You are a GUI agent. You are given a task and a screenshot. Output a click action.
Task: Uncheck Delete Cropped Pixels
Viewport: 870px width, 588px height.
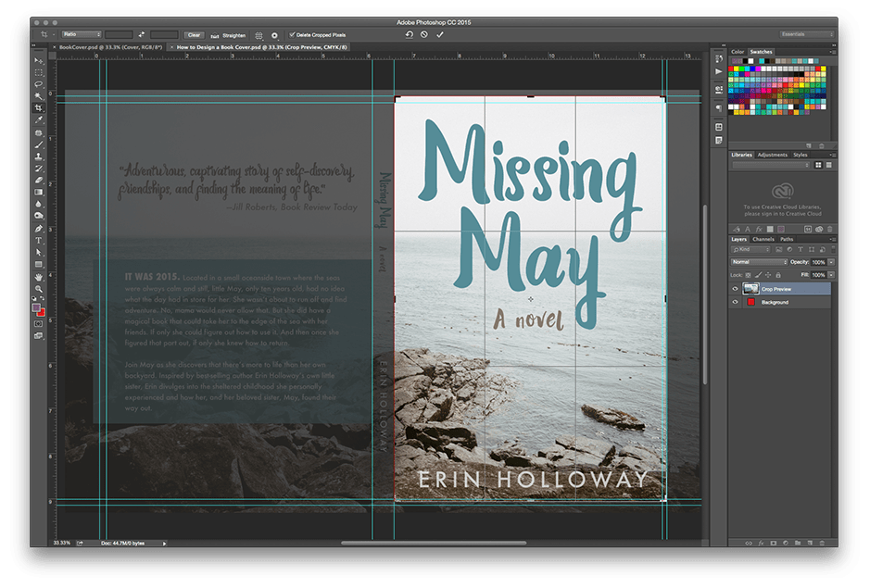[292, 35]
